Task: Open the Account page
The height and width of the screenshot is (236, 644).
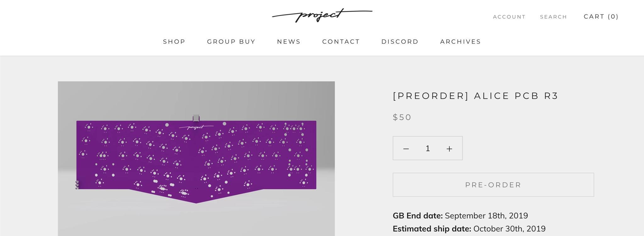Action: (x=509, y=17)
